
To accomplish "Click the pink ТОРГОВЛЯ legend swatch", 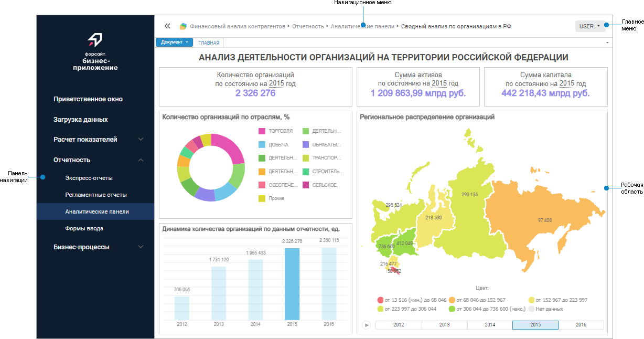I will [x=262, y=131].
